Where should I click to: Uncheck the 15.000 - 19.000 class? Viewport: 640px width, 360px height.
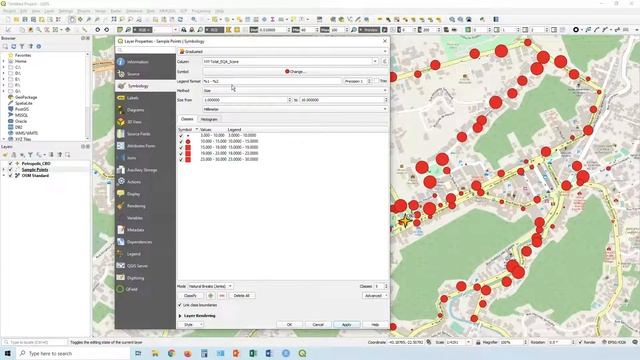pyautogui.click(x=181, y=147)
